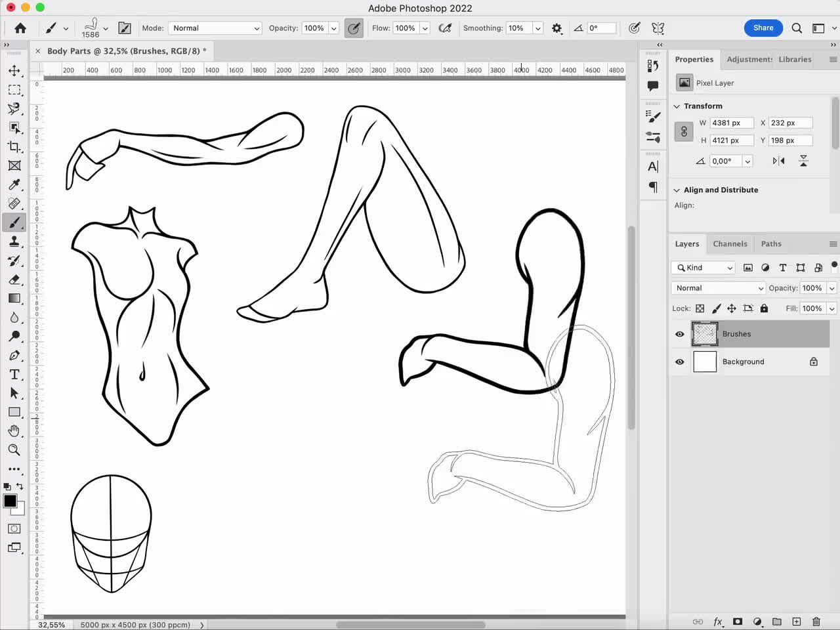Select the Type tool
The width and height of the screenshot is (840, 630).
(14, 374)
